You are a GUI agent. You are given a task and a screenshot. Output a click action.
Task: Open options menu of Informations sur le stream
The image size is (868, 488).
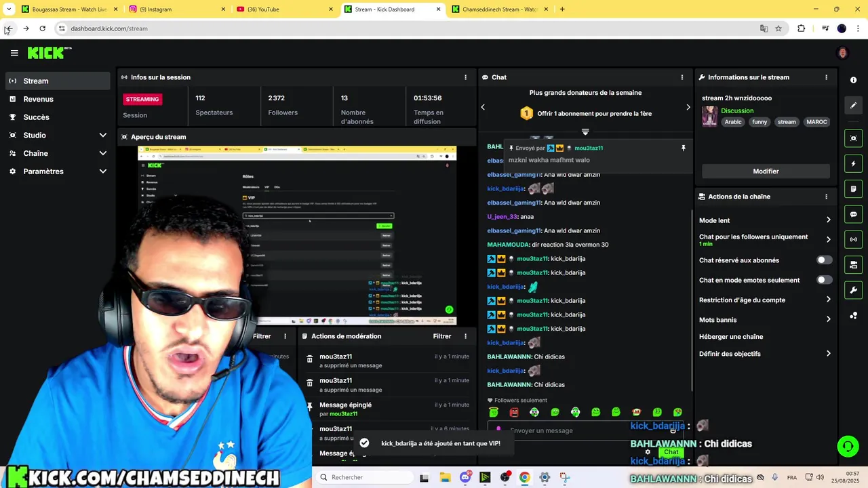pos(826,77)
